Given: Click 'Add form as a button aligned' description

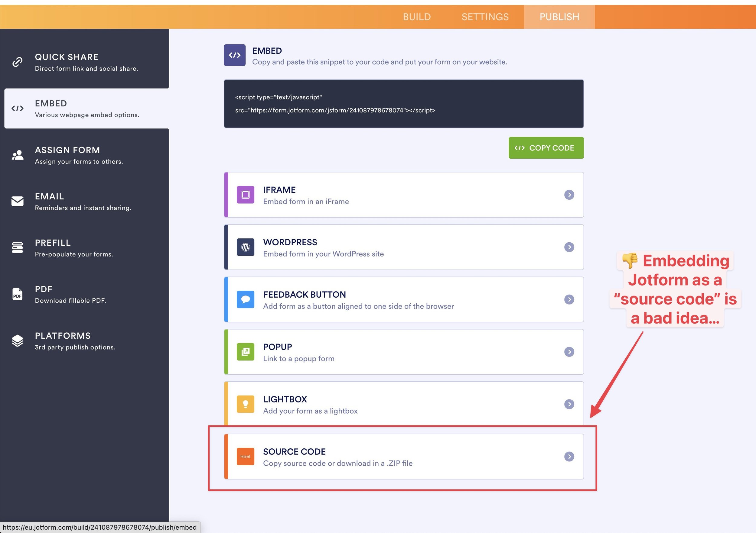Looking at the screenshot, I should click(358, 306).
